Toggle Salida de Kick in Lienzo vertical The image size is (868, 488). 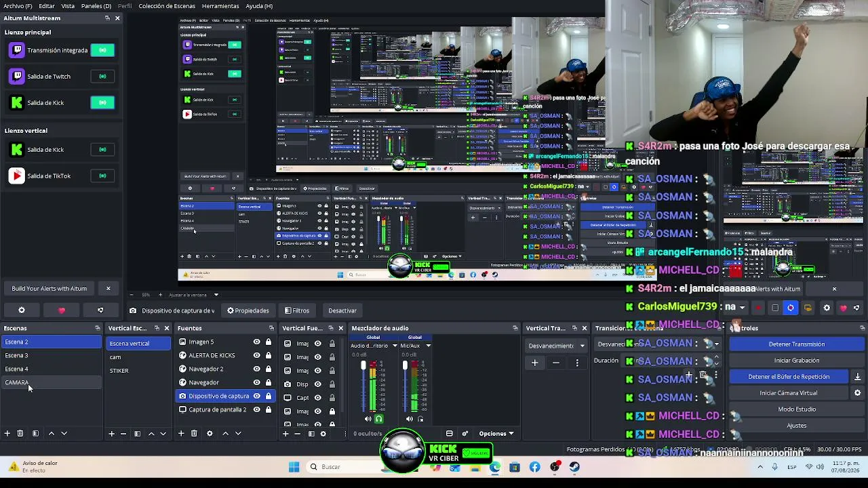102,150
